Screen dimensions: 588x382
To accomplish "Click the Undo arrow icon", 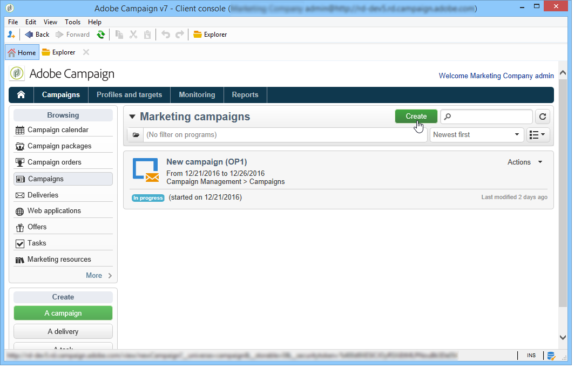I will click(166, 35).
